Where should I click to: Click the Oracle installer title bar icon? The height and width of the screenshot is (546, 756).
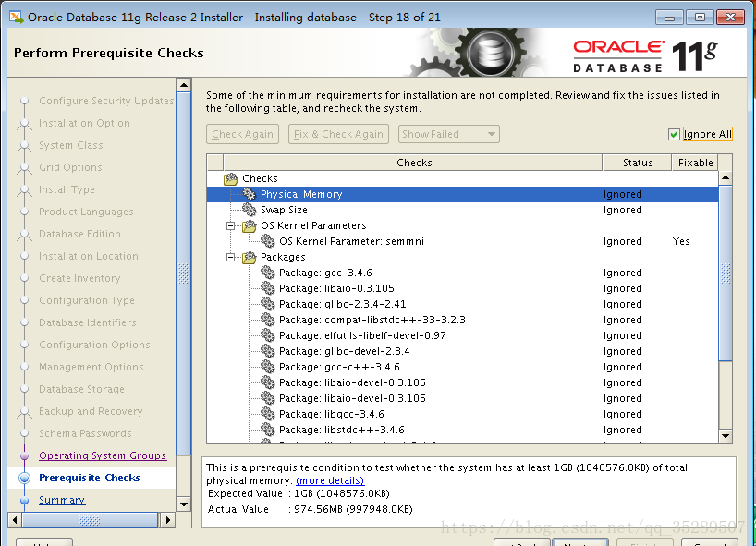17,18
